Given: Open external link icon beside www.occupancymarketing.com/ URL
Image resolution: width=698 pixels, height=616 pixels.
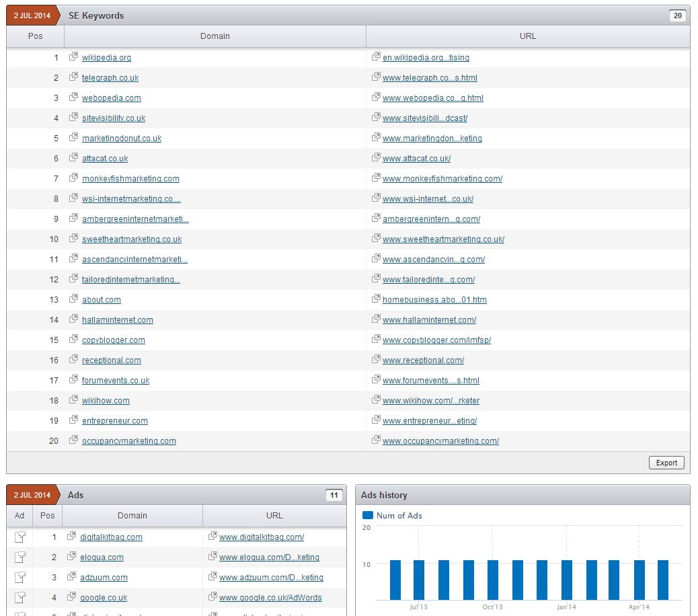Looking at the screenshot, I should tap(376, 440).
